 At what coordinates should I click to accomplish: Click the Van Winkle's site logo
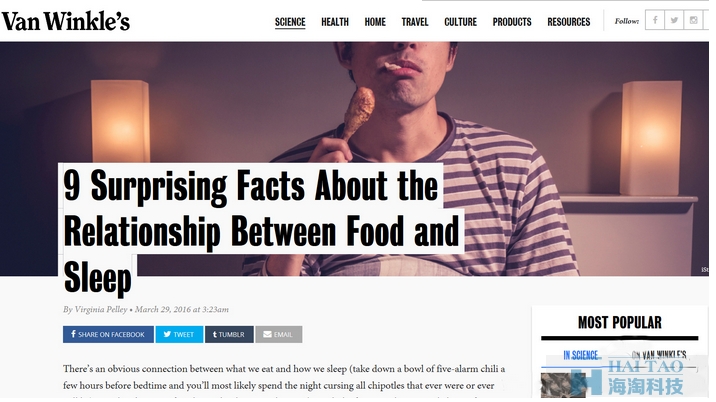pyautogui.click(x=66, y=21)
